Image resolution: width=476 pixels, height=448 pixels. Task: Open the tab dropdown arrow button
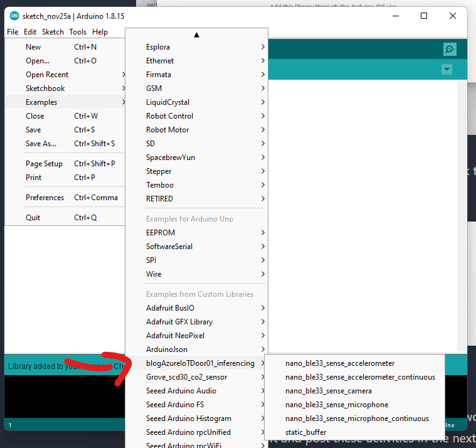coord(447,69)
